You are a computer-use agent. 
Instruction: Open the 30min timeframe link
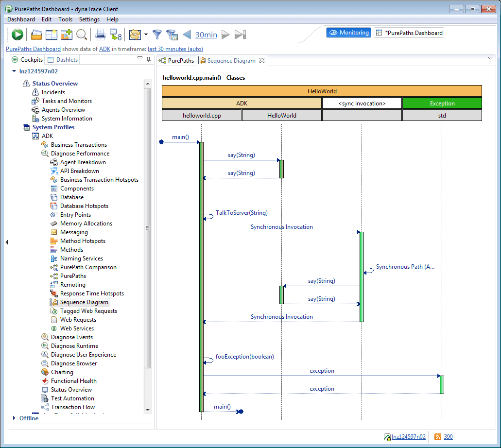(206, 34)
